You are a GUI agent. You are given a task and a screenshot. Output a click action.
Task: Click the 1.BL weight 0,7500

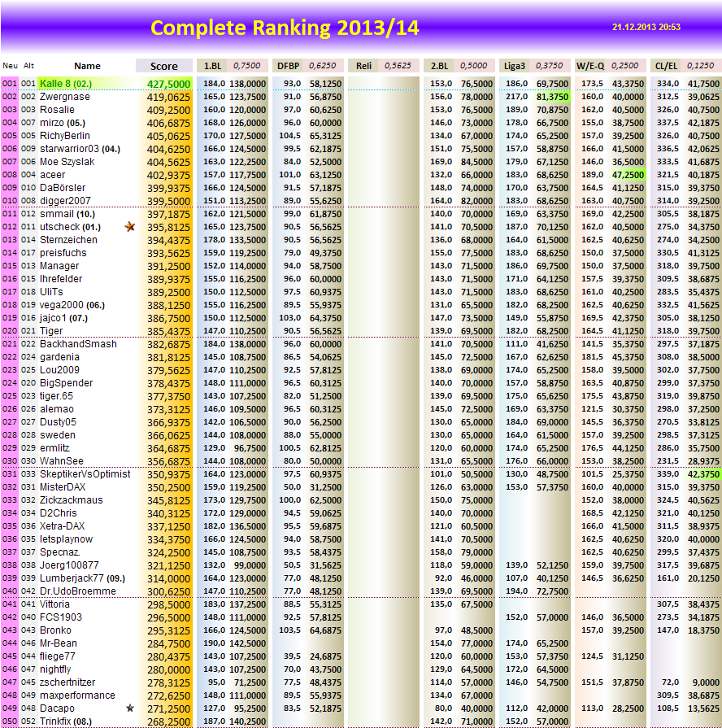247,65
